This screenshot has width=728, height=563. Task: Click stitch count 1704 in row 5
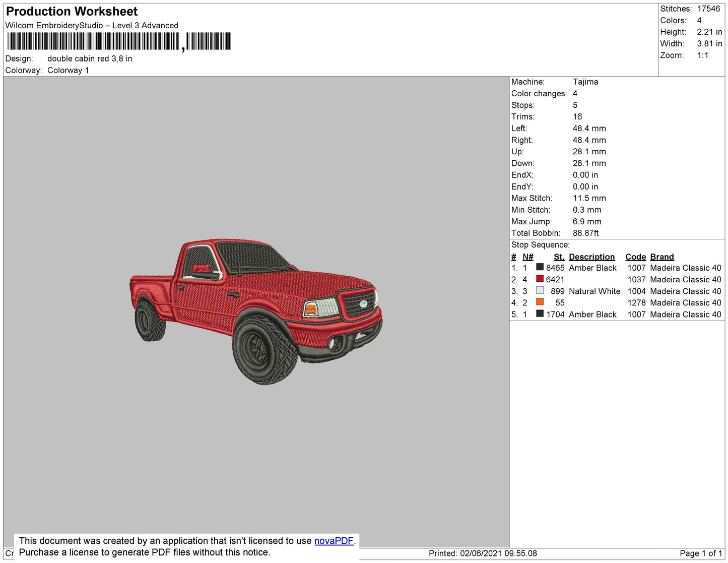point(555,314)
